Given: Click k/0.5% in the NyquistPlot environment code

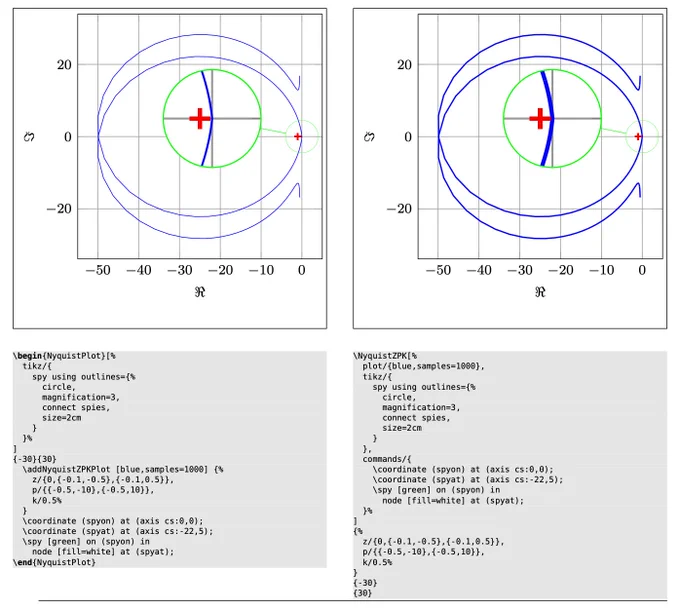Looking at the screenshot, I should (x=47, y=500).
